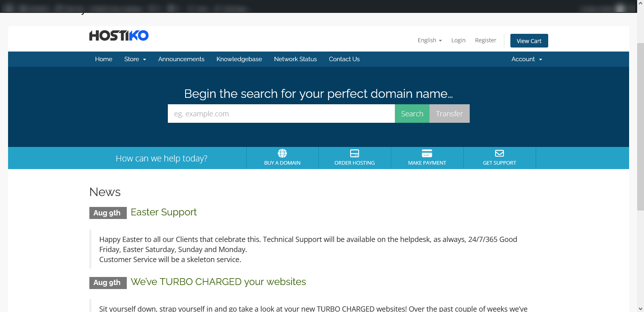Open the Contact Us page
644x312 pixels.
(344, 59)
